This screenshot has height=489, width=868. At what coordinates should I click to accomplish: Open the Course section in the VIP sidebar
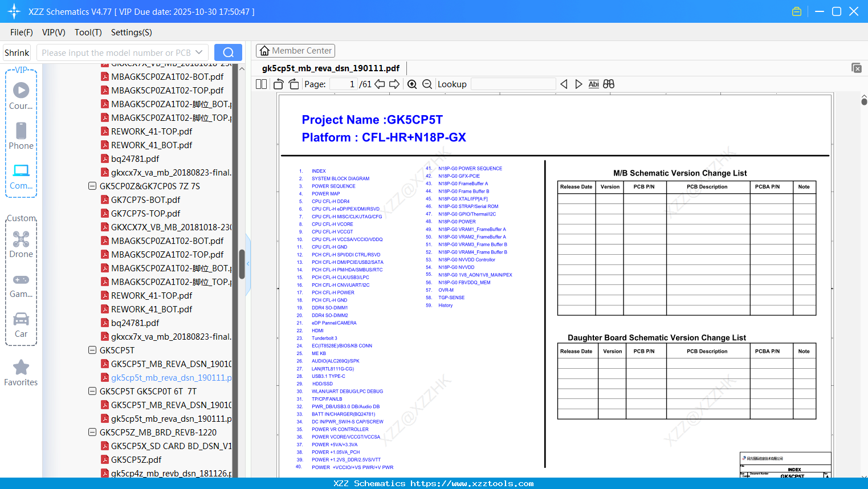tap(21, 96)
